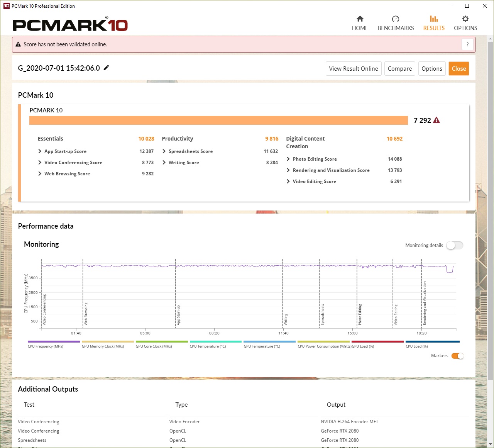Viewport: 494px width, 448px height.
Task: Open the Options gear icon
Action: tap(465, 19)
